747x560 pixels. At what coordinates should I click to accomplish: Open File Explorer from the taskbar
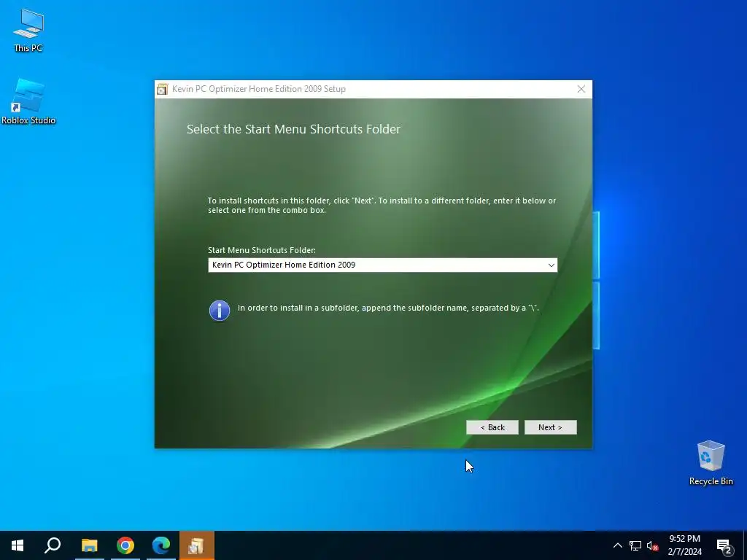coord(89,545)
